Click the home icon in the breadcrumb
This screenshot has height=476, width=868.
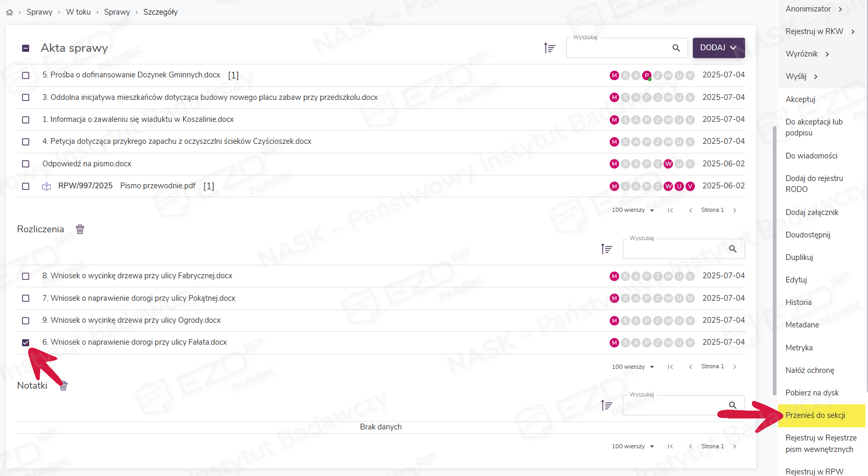coord(9,12)
